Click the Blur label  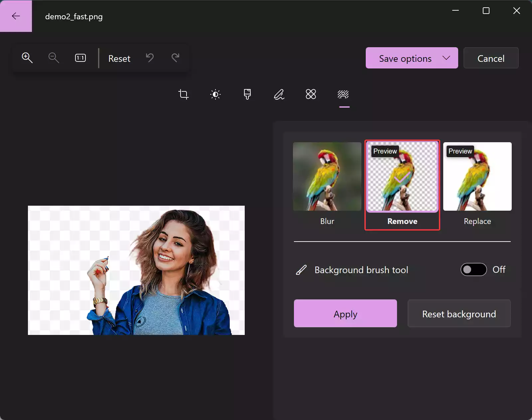tap(327, 221)
